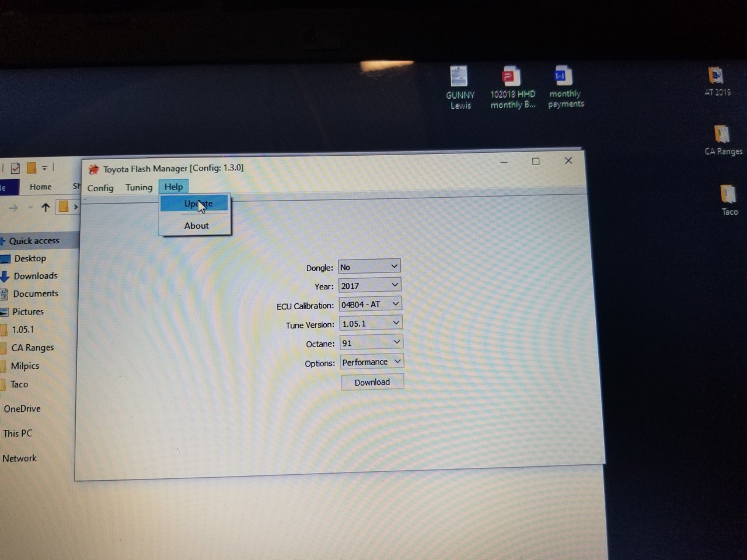Minimize the Toyota Flash Manager window

pos(504,162)
